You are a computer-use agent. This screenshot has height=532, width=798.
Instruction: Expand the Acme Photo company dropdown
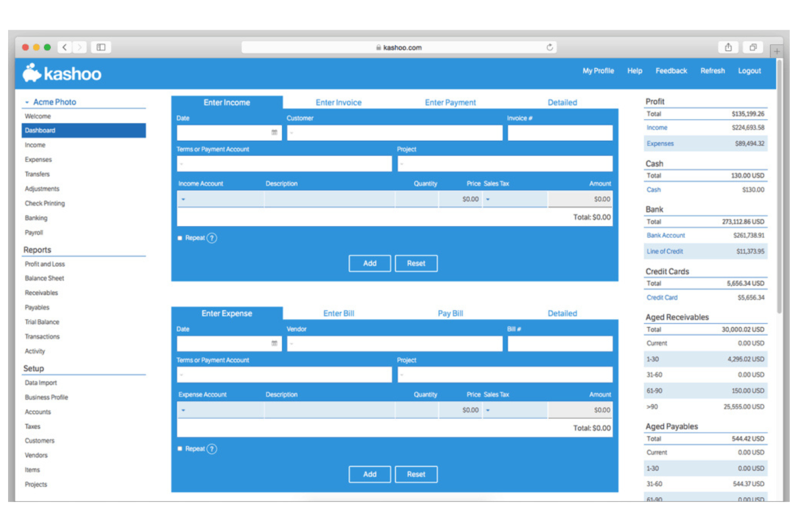click(x=27, y=101)
